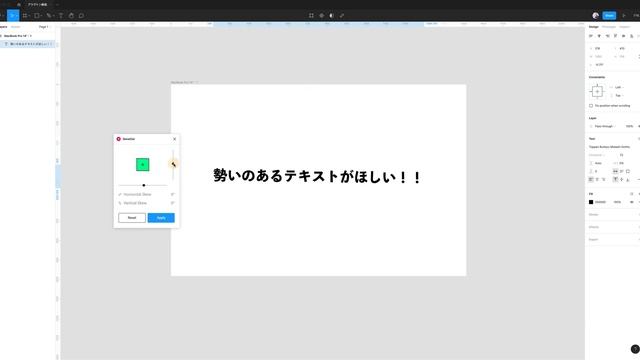Close the SkewDat plugin window

[175, 139]
